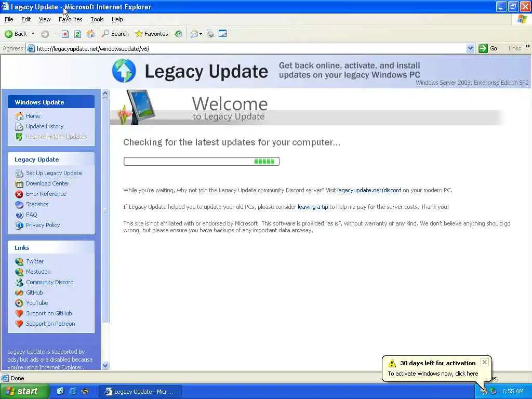
Task: Open Support on Patreon link
Action: click(50, 324)
